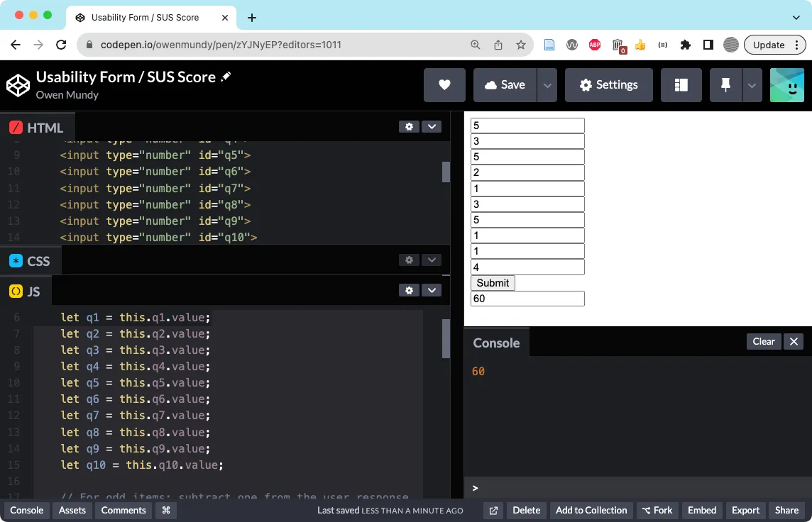Click the Submit button in preview
The height and width of the screenshot is (522, 812).
click(x=493, y=283)
